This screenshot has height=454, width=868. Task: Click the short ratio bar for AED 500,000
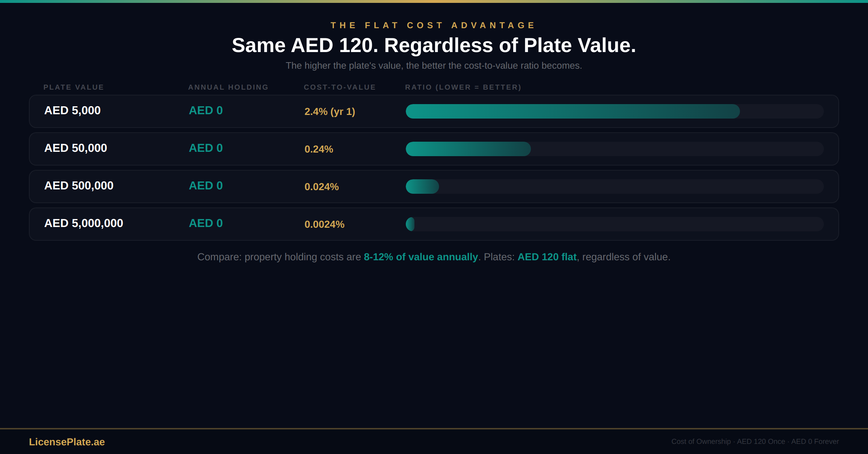(422, 187)
